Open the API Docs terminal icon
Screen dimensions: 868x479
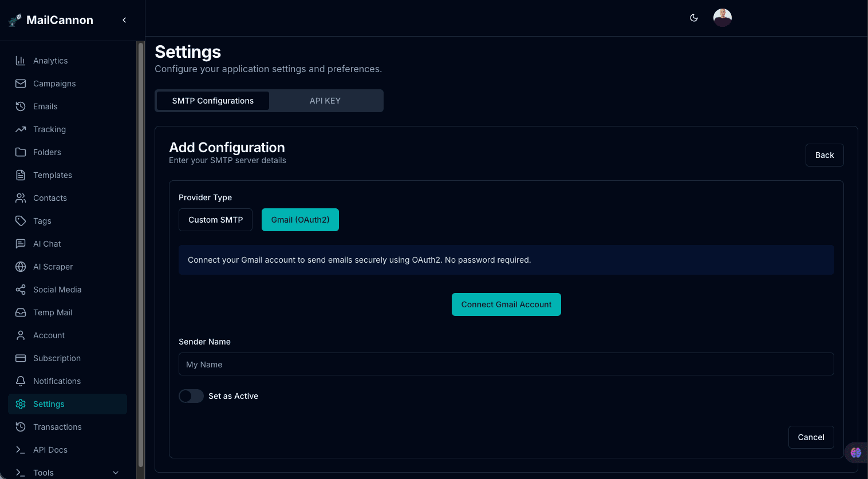pyautogui.click(x=21, y=450)
